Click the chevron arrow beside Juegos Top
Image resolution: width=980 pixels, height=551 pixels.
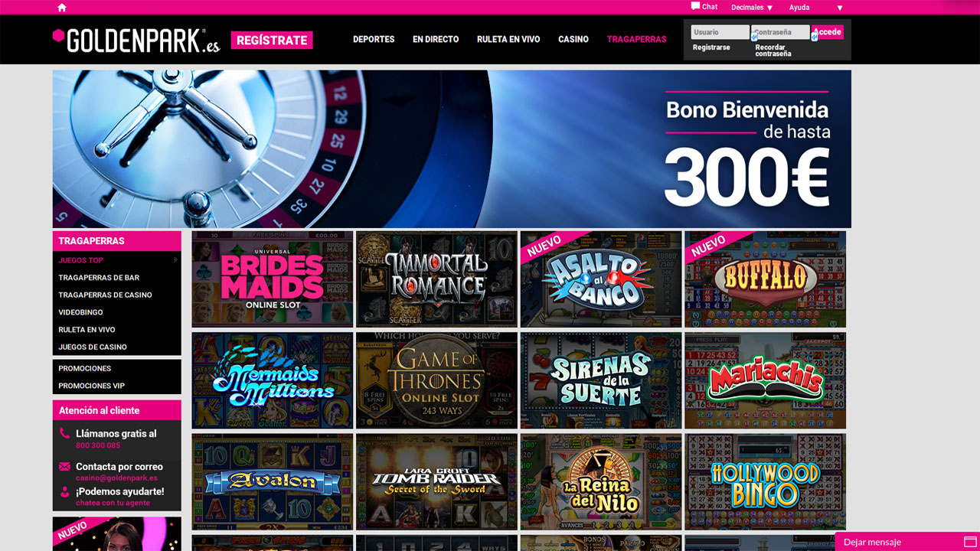pyautogui.click(x=175, y=260)
